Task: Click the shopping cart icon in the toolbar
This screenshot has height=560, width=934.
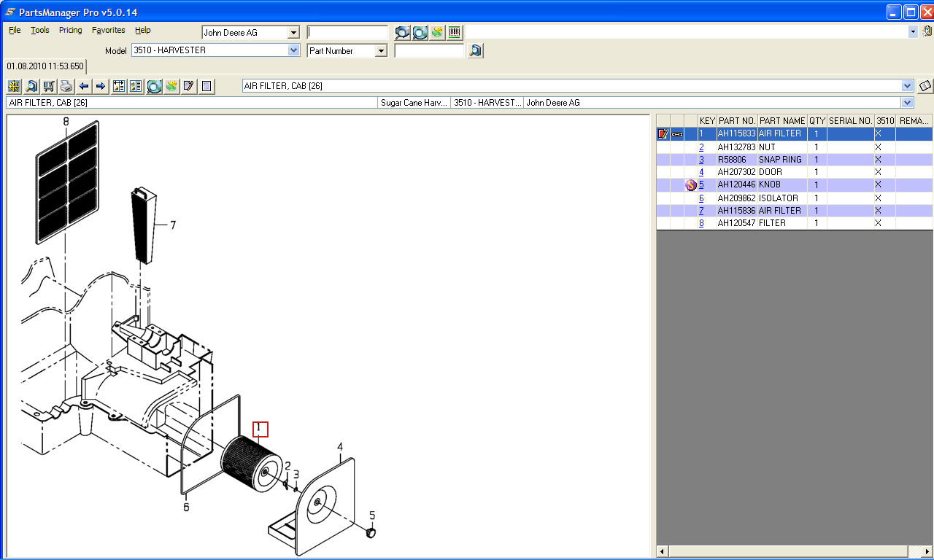Action: tap(49, 86)
